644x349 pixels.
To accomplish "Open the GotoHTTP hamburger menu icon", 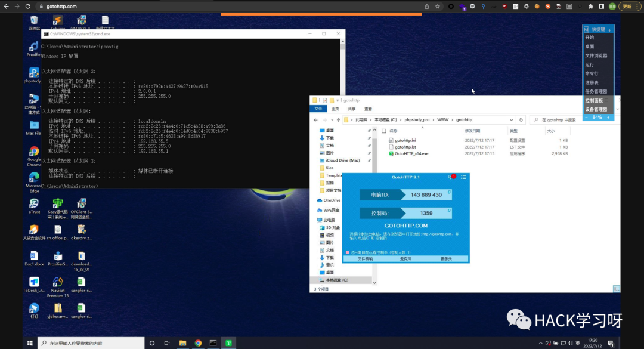I will coord(463,177).
